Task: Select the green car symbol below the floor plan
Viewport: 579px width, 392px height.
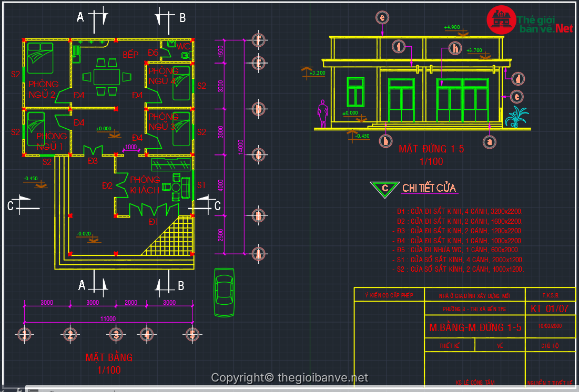Action: pyautogui.click(x=225, y=292)
